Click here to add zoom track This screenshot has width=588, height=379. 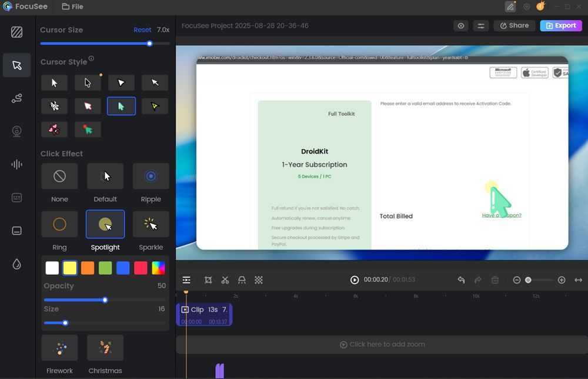[x=382, y=344]
